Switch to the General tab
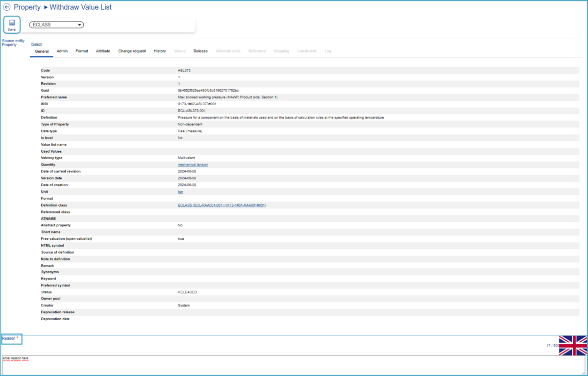The height and width of the screenshot is (376, 588). point(42,51)
